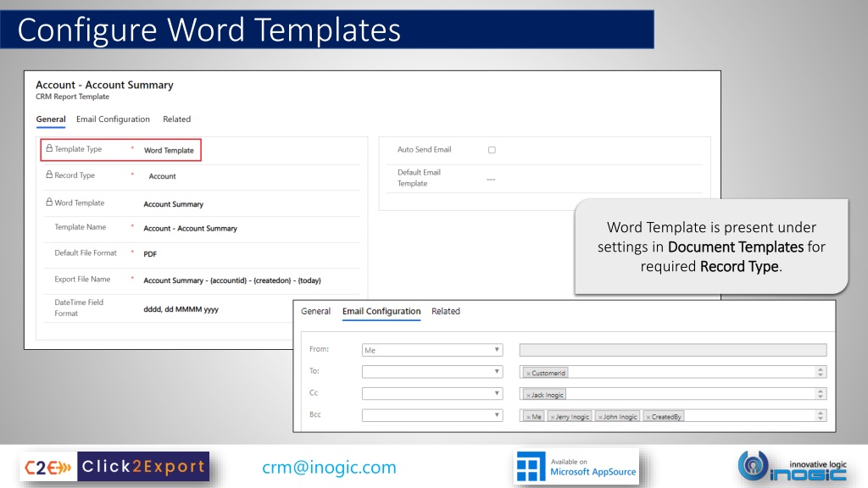Edit the Export File Name field
Screen dimensions: 868x488
pos(232,280)
